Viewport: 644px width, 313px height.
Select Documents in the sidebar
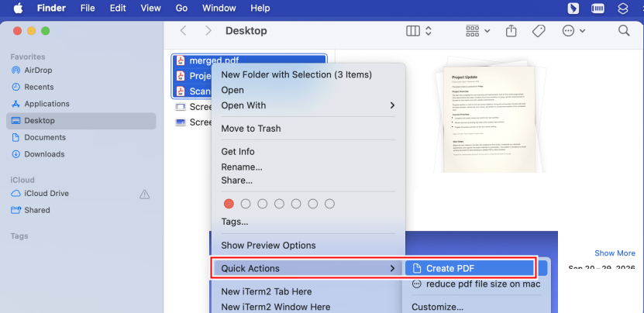81,138
